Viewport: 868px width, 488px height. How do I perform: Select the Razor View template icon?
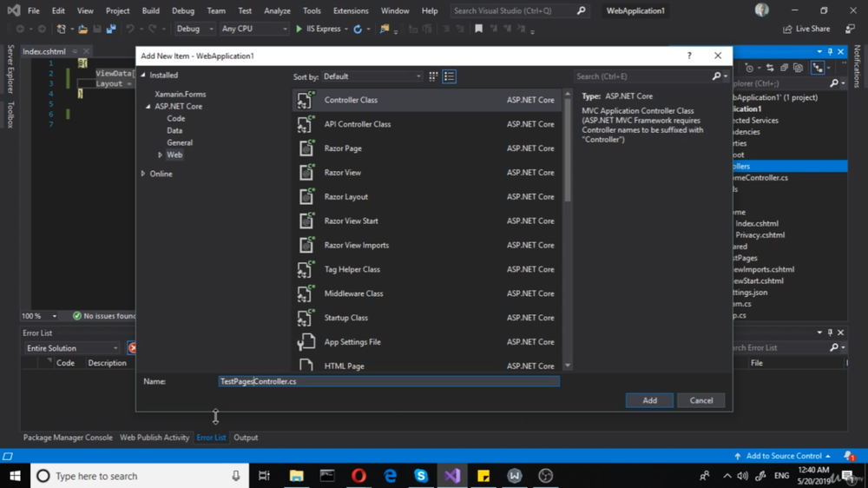click(x=306, y=173)
